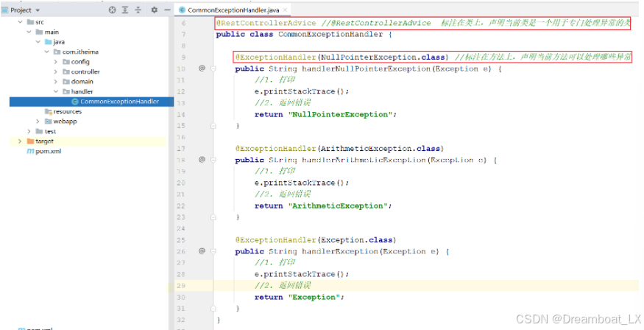644x330 pixels.
Task: Expand the domain package
Action: click(56, 81)
